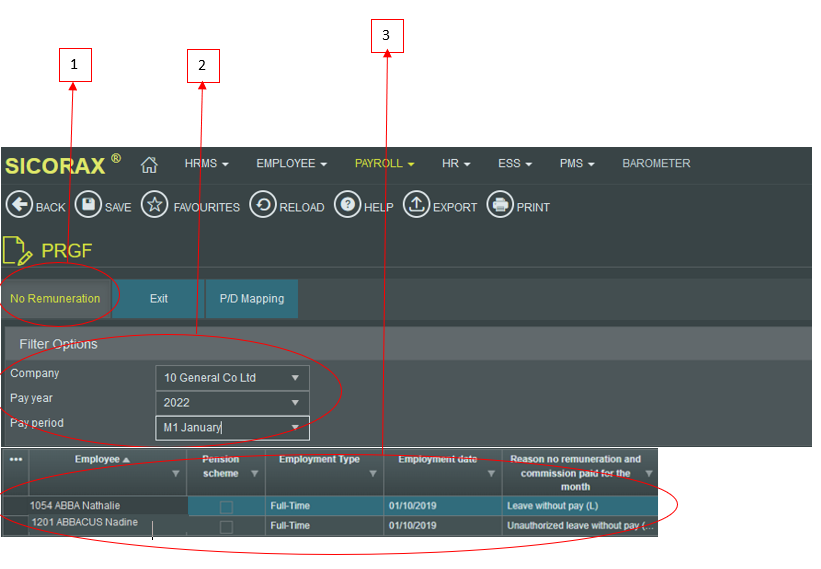This screenshot has width=821, height=569.
Task: Click the Home icon in navigation bar
Action: click(x=149, y=164)
